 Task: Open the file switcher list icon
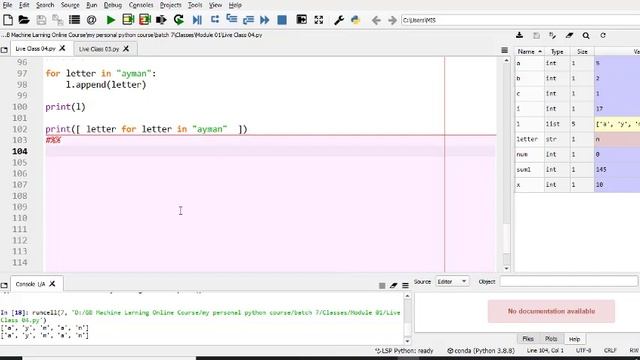point(74,20)
